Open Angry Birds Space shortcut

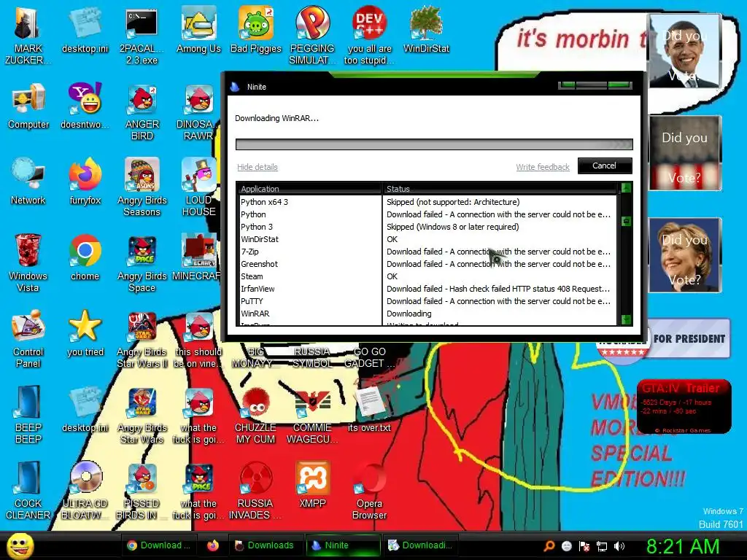pos(142,263)
